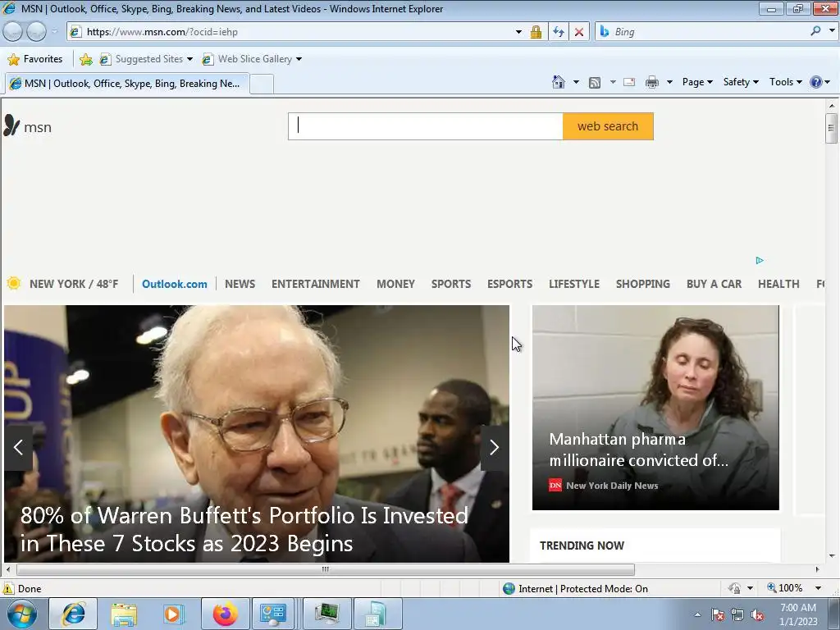Open the Warren Buffett portfolio headline
840x630 pixels.
coord(244,529)
